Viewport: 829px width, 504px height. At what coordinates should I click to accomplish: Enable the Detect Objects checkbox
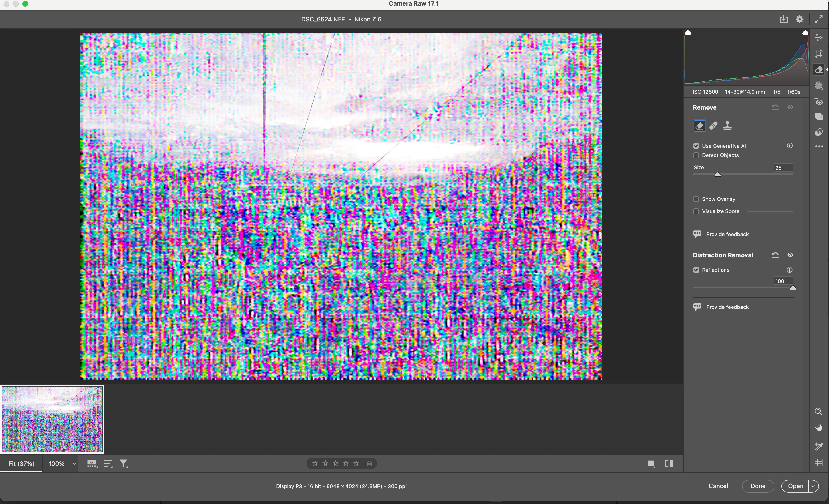tap(696, 155)
